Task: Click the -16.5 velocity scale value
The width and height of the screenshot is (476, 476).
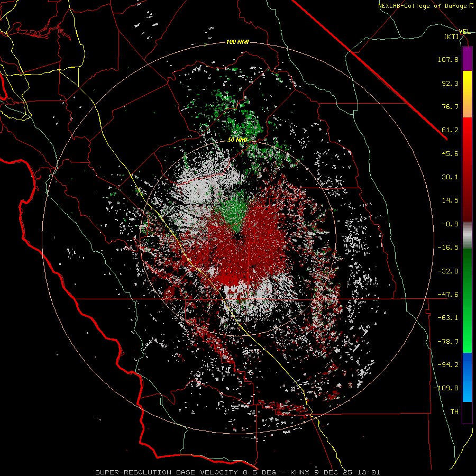Action: click(448, 248)
